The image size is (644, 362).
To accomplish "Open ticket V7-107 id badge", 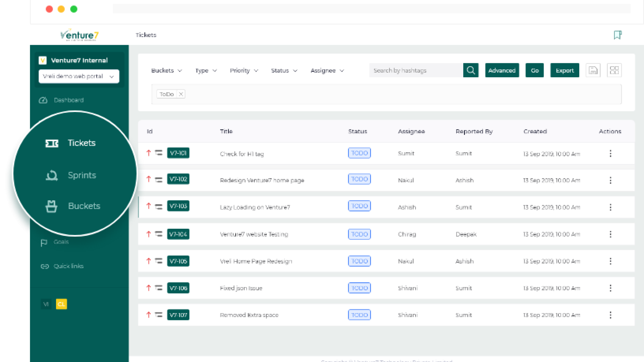I will coord(178,315).
